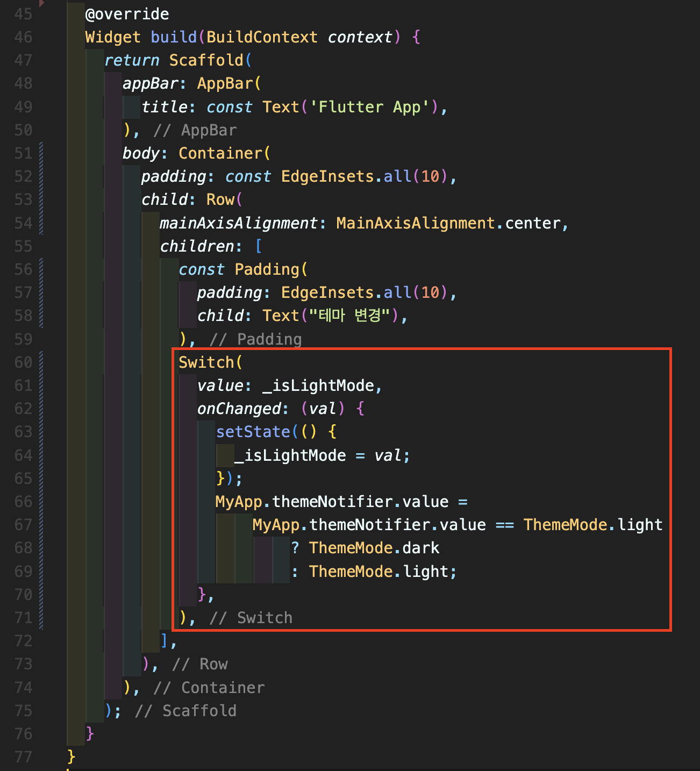
Task: Click the (val) callback parameter
Action: coord(323,409)
